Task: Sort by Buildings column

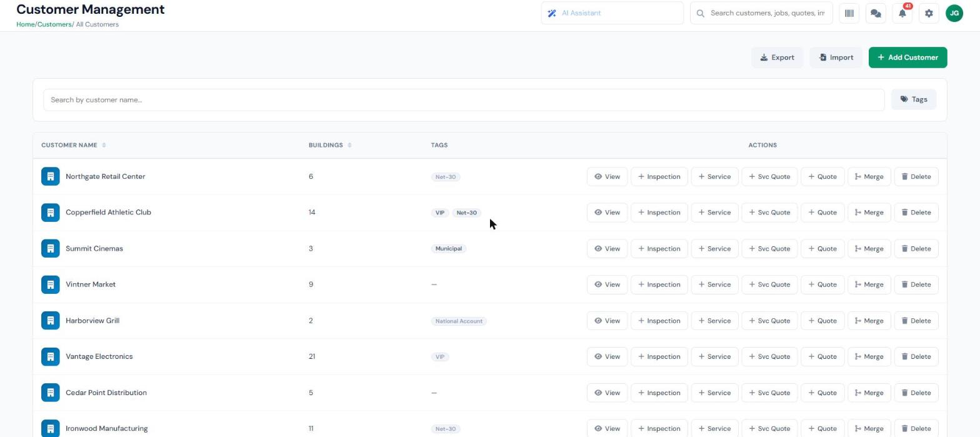Action: pyautogui.click(x=330, y=145)
